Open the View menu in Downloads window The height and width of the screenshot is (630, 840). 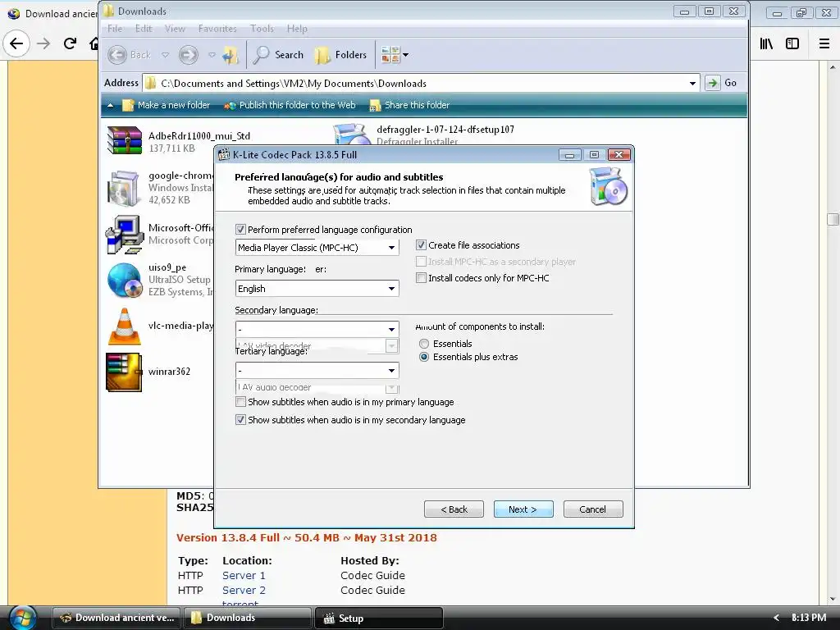coord(175,29)
